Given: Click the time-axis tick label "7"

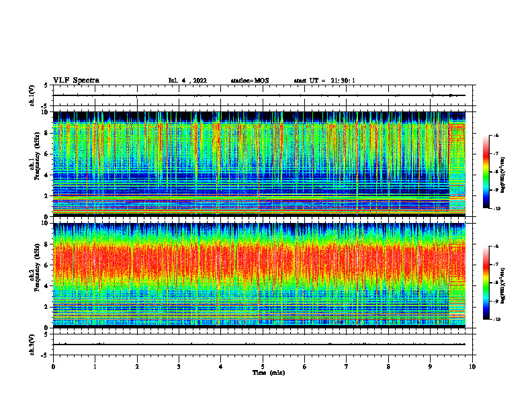Looking at the screenshot, I should (x=347, y=367).
